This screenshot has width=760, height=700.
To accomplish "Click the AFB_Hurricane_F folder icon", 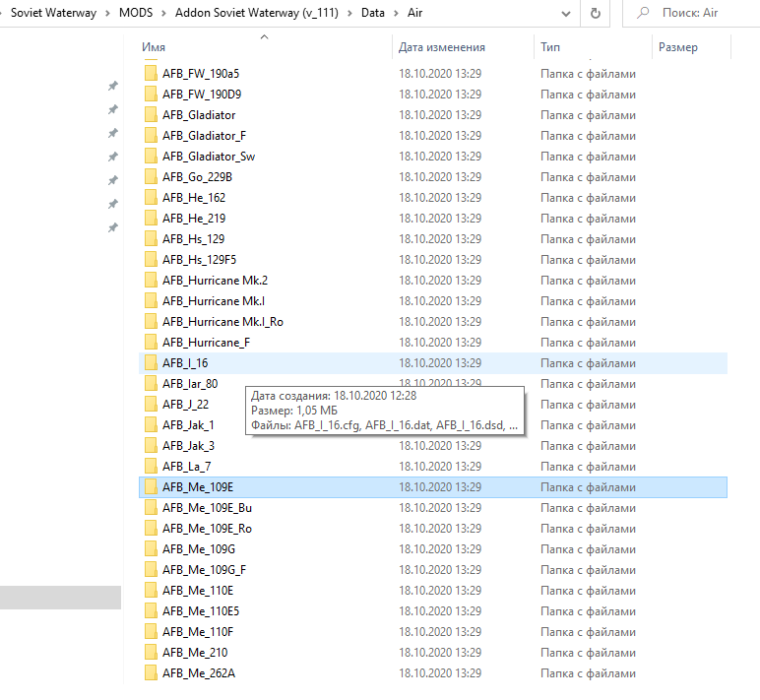I will 151,343.
